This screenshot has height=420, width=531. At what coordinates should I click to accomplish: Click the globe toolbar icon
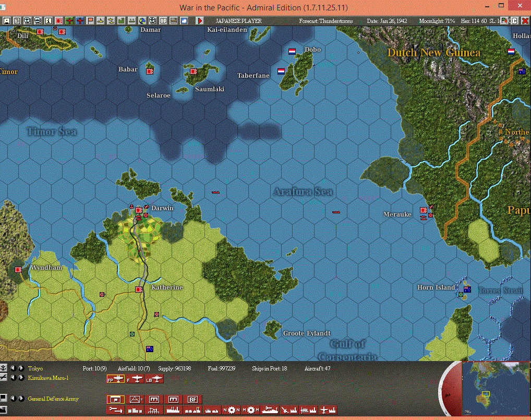click(x=142, y=21)
